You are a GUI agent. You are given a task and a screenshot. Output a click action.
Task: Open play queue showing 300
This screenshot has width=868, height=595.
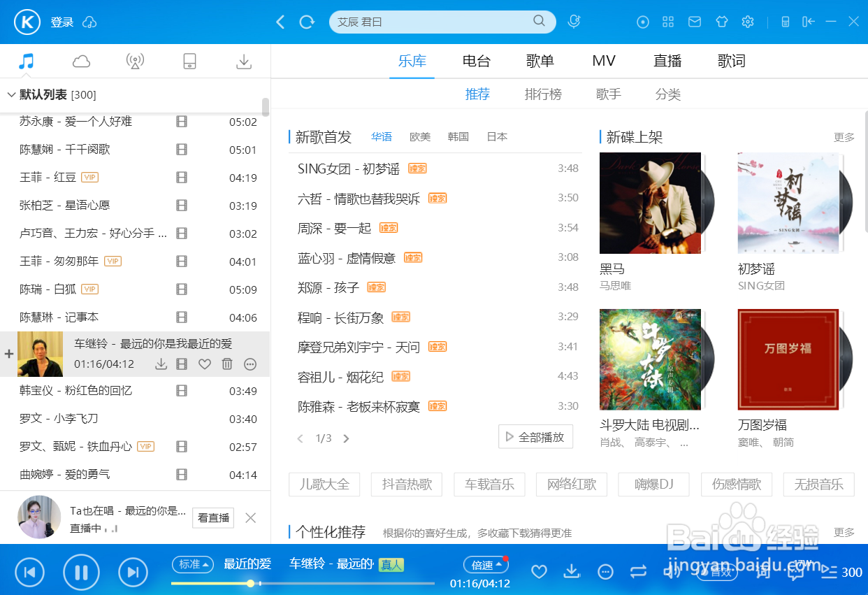point(841,572)
